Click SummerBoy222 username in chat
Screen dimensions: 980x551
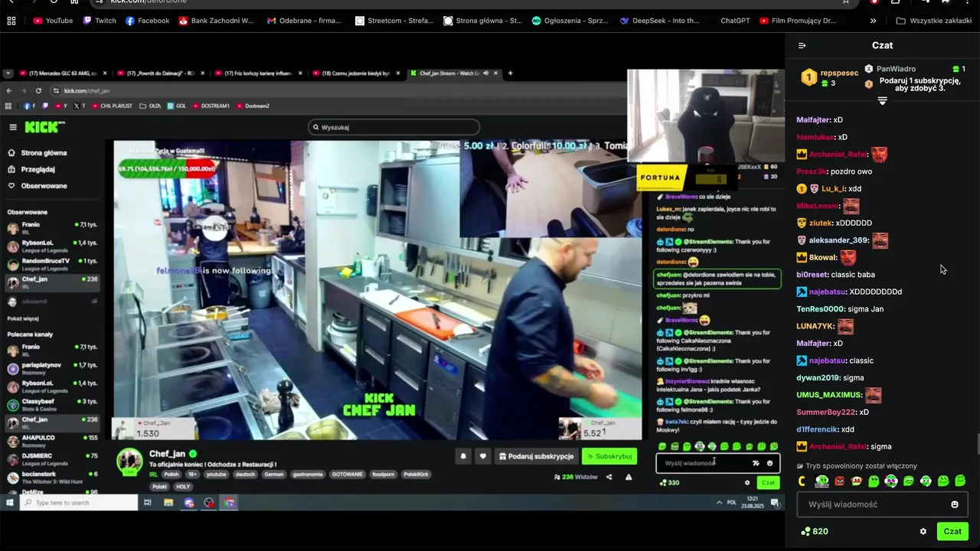click(825, 412)
